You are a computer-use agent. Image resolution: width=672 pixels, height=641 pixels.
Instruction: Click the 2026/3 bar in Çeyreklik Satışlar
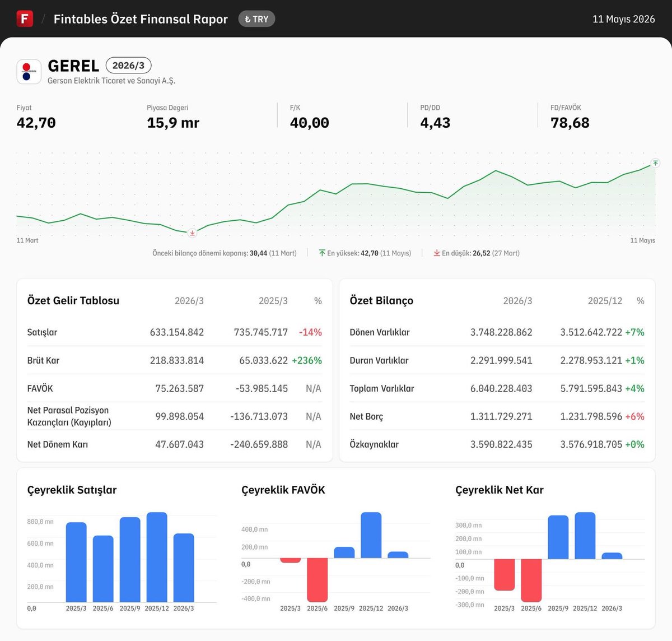pyautogui.click(x=184, y=568)
